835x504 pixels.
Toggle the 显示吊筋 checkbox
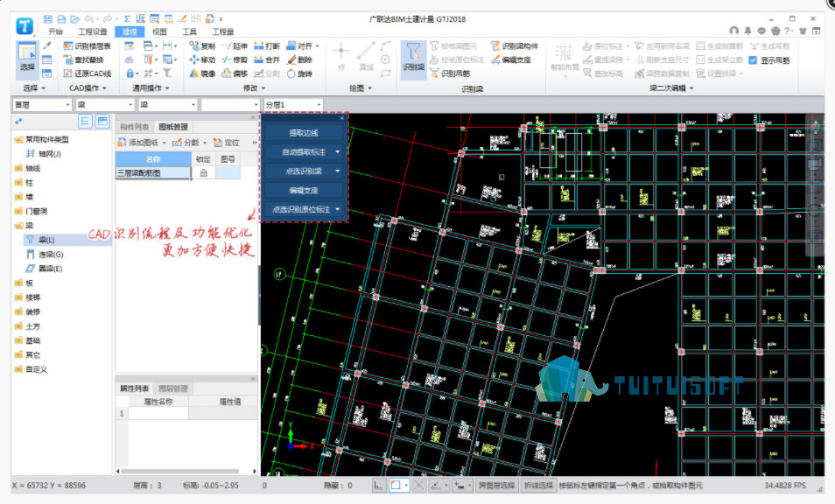click(753, 60)
